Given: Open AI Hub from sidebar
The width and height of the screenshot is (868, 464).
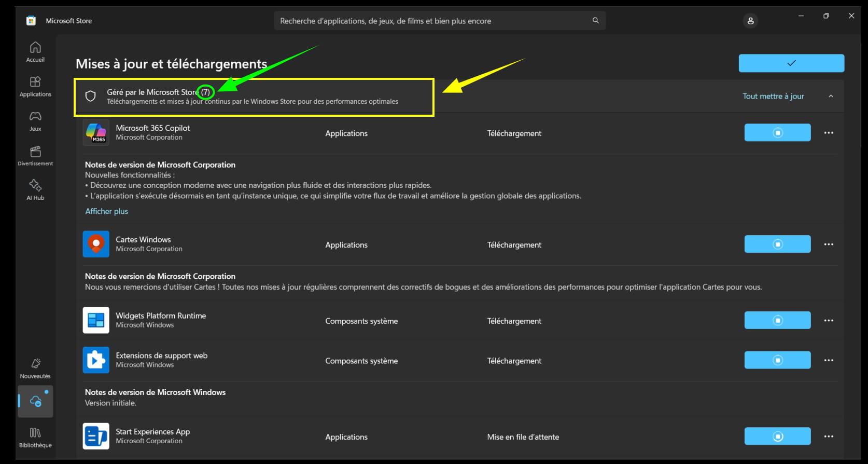Looking at the screenshot, I should click(x=35, y=190).
